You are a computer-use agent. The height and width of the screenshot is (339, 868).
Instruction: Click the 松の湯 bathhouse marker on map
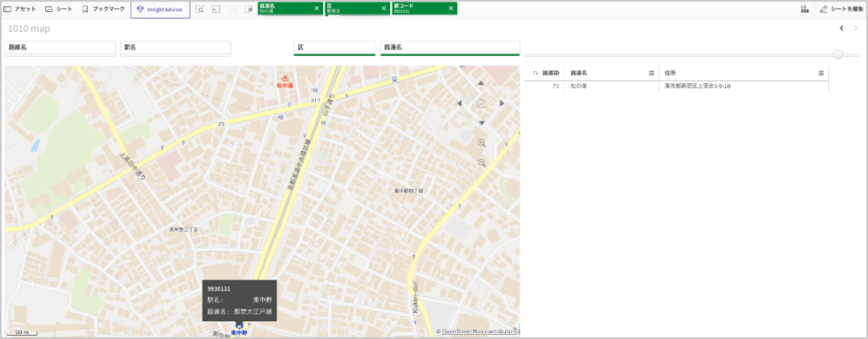[x=285, y=78]
